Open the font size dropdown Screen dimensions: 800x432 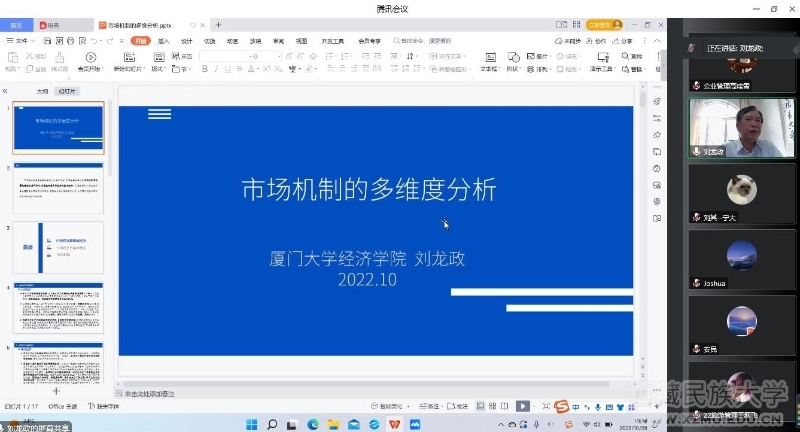tap(279, 56)
